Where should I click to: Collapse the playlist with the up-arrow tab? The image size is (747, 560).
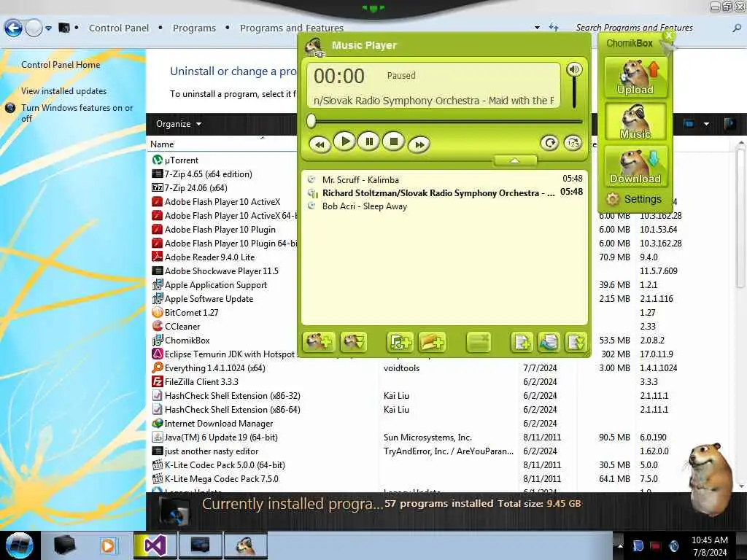pos(515,161)
